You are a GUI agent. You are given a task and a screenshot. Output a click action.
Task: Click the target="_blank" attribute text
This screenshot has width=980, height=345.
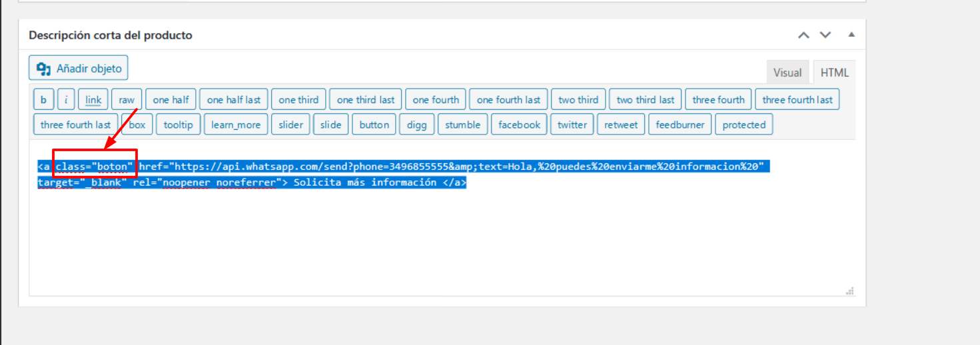pos(83,182)
